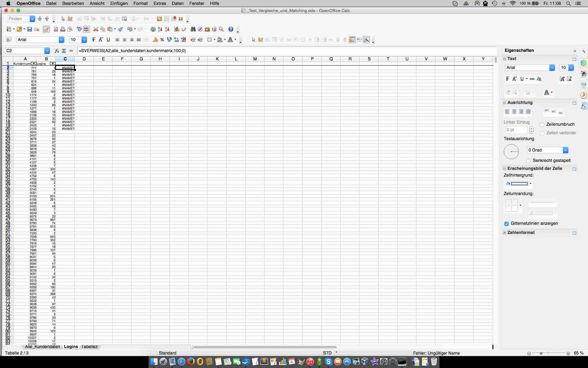Click the formula input line
The image size is (588, 368).
276,51
